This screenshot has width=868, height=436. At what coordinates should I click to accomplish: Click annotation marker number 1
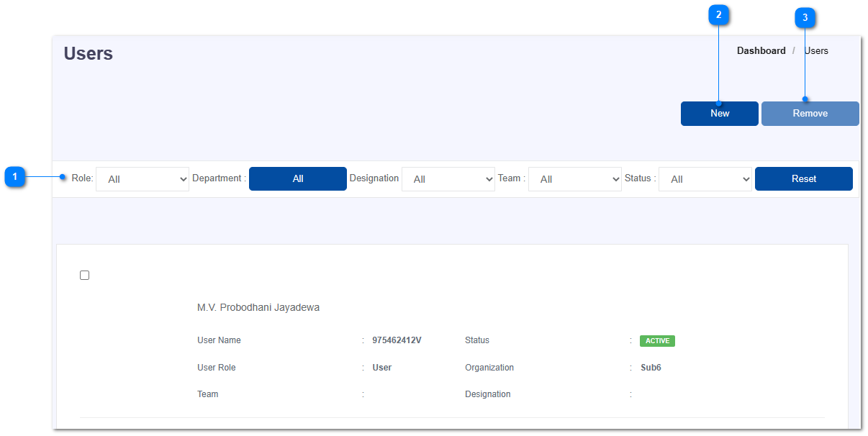click(x=14, y=176)
